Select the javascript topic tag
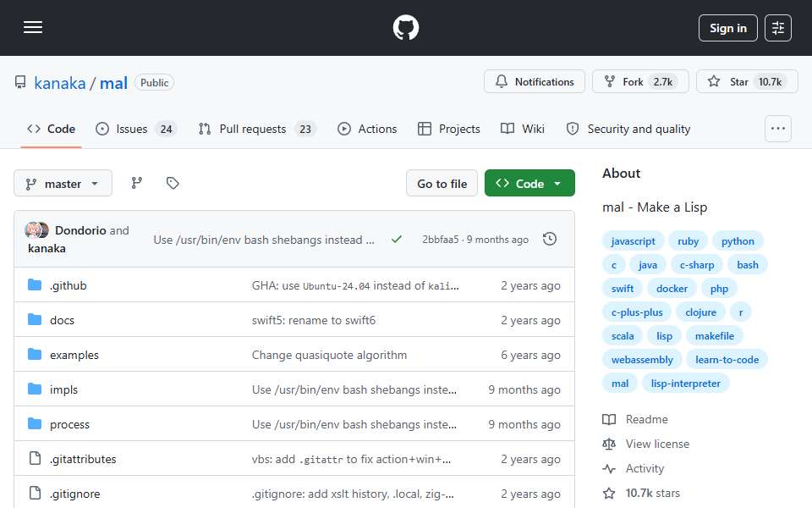 click(x=633, y=241)
